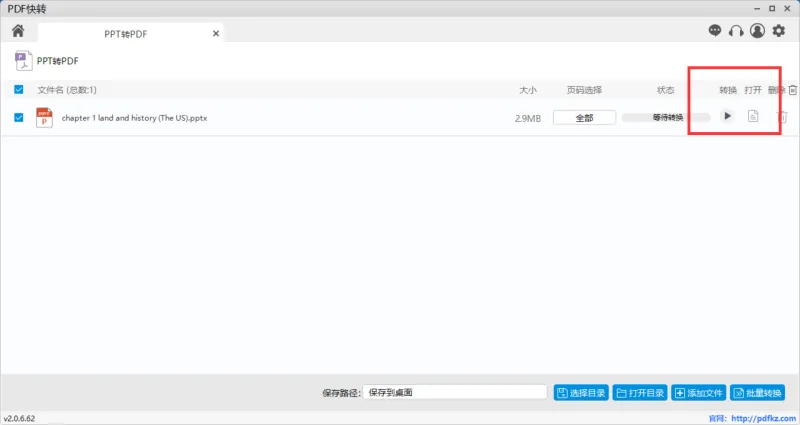Click the 页码选择 column header
This screenshot has height=425, width=800.
[x=584, y=90]
